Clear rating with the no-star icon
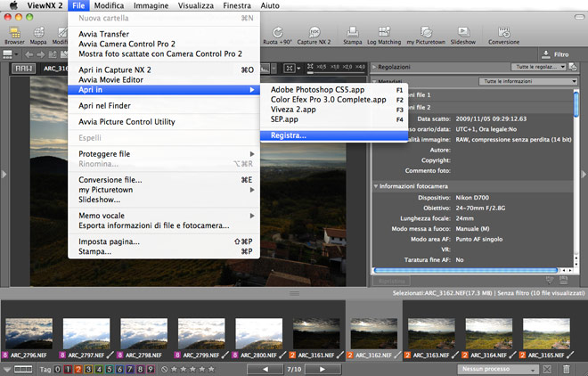Viewport: 588px width, 376px height. coord(164,369)
